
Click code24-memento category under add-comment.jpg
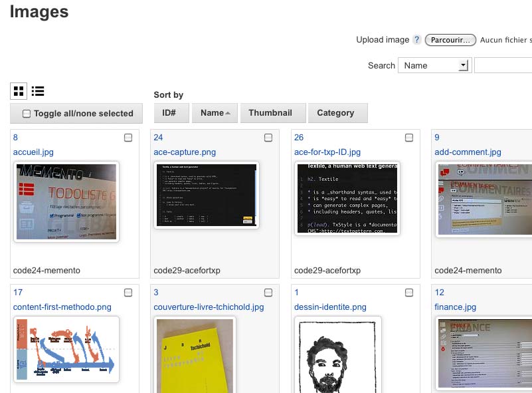pyautogui.click(x=468, y=271)
